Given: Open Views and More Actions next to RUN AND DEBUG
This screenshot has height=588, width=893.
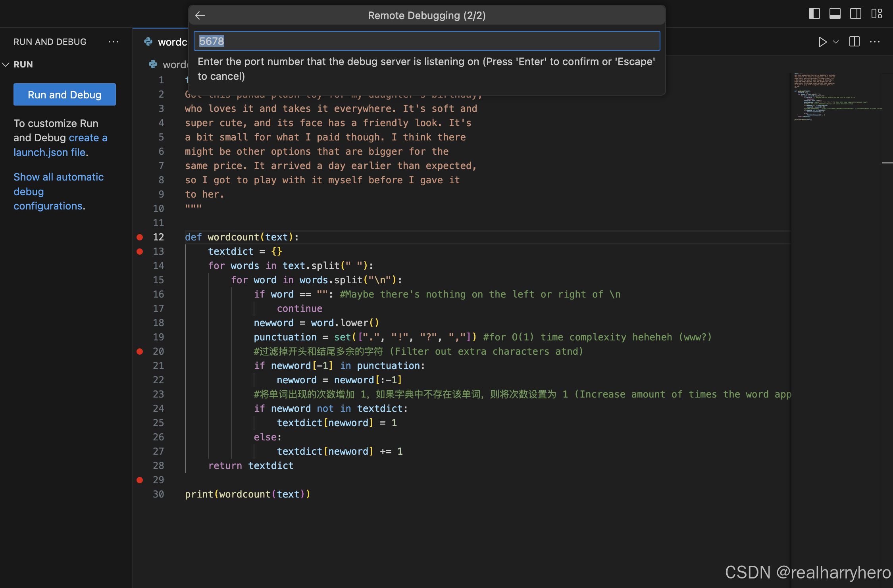Looking at the screenshot, I should tap(114, 42).
